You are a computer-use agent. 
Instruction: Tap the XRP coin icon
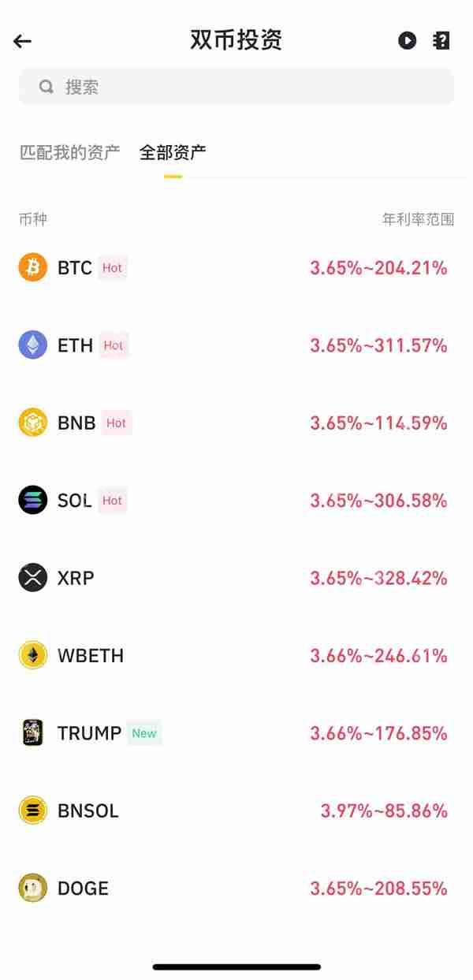pyautogui.click(x=32, y=578)
